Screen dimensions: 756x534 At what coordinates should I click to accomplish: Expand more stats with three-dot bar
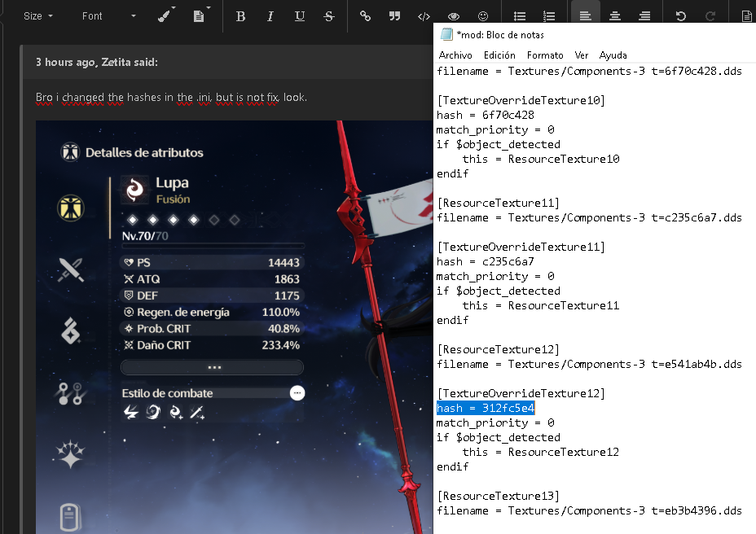[212, 367]
